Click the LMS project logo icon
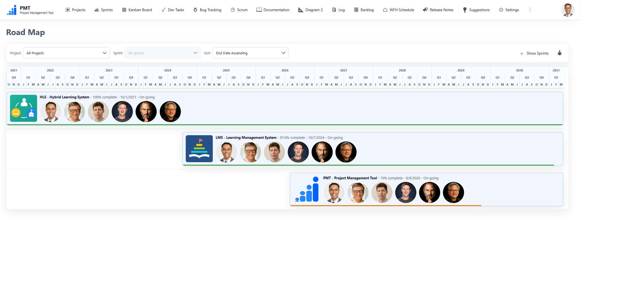 click(x=199, y=149)
